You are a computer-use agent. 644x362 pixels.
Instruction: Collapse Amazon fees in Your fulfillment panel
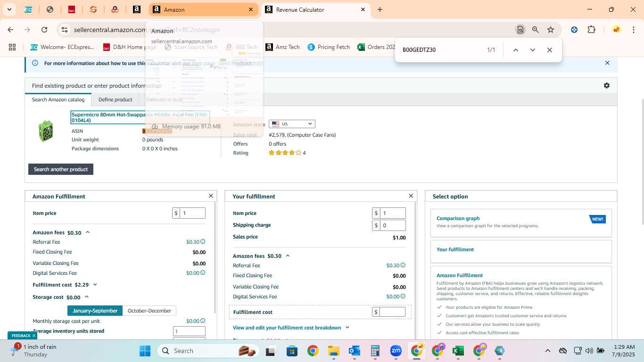pos(288,256)
